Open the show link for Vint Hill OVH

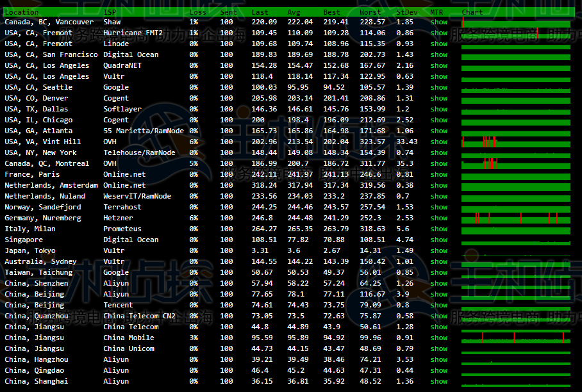click(438, 142)
